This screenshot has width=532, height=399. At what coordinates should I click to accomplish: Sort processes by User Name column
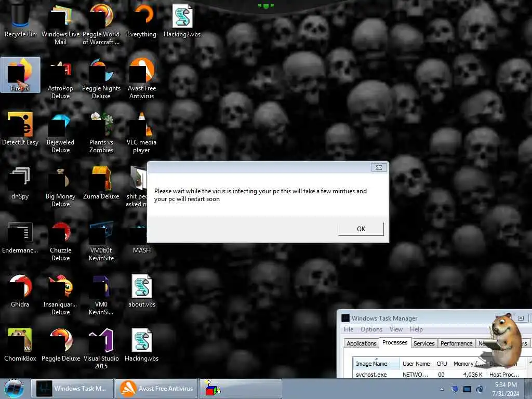[x=416, y=363]
